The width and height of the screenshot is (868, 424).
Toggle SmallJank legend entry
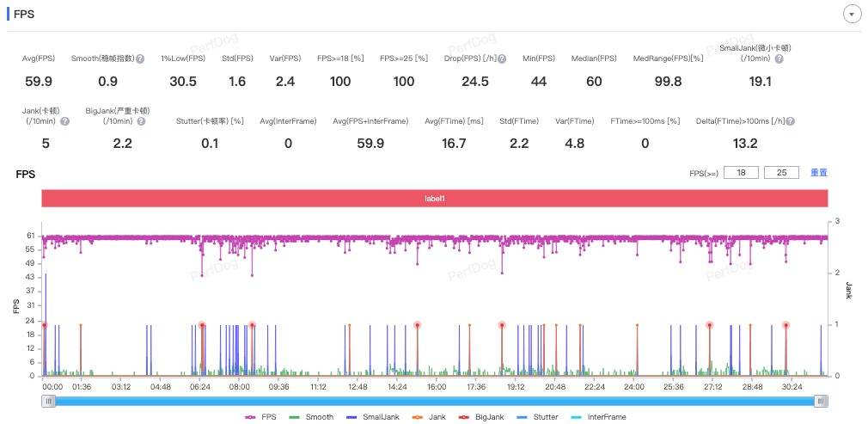pos(372,417)
